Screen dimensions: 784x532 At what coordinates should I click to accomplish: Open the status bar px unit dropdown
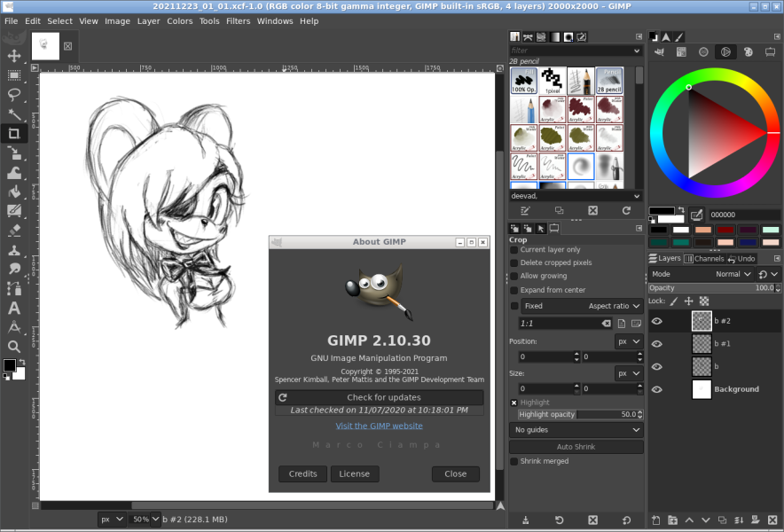tap(112, 520)
